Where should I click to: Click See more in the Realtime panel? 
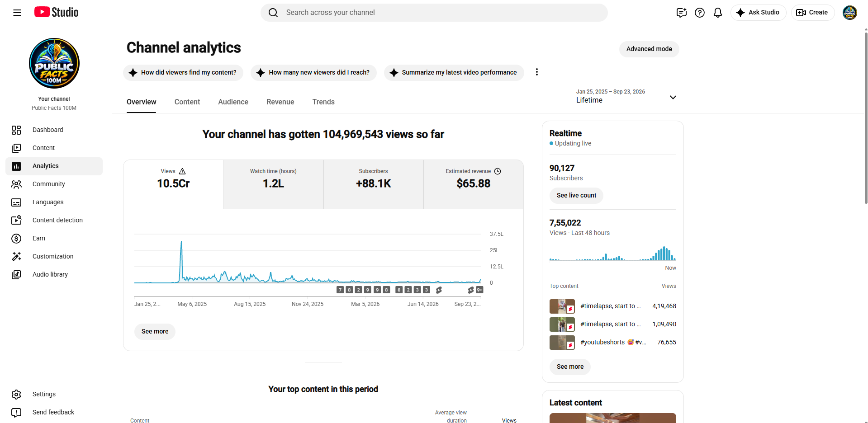click(570, 367)
